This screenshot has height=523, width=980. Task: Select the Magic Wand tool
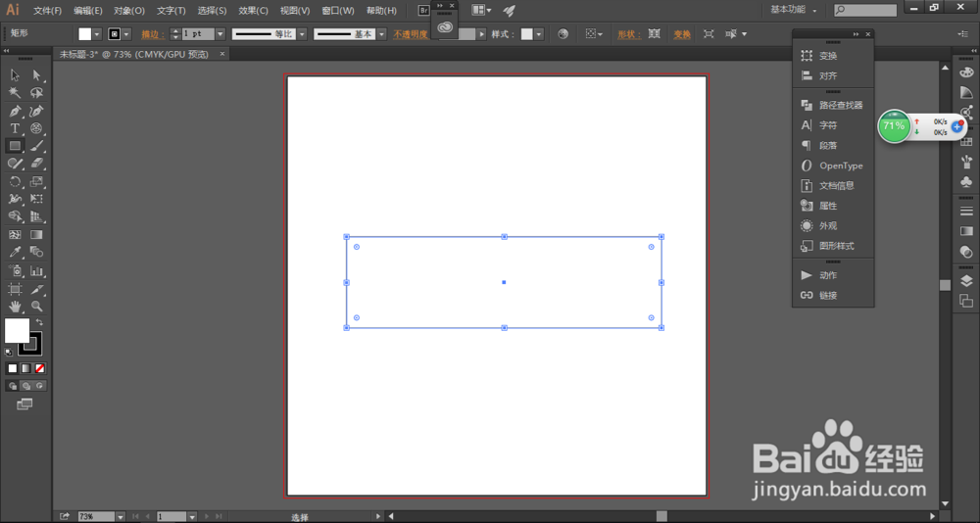(x=15, y=93)
